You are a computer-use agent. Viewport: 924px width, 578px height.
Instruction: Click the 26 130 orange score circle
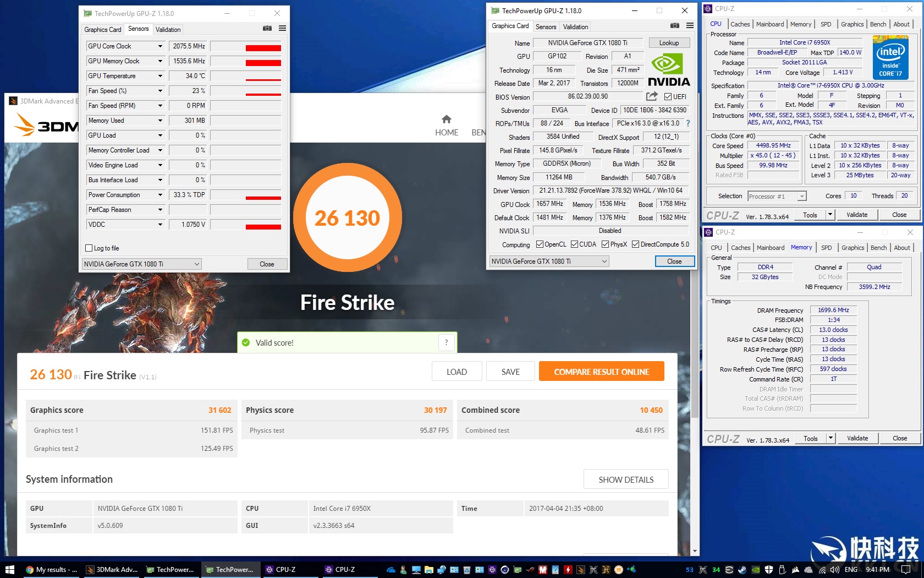pos(348,218)
